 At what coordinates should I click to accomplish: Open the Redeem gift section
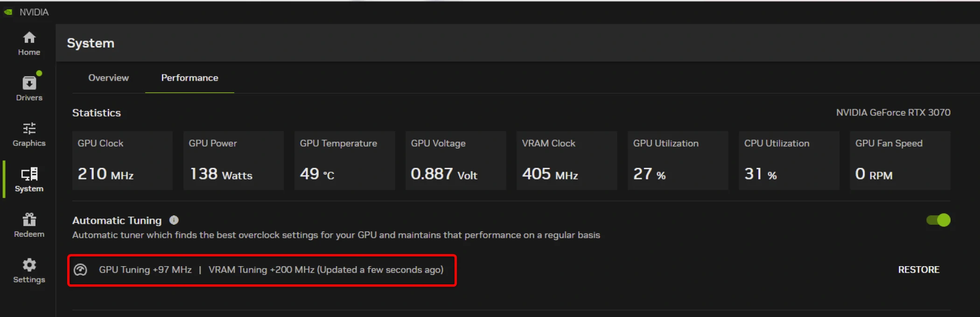tap(29, 225)
